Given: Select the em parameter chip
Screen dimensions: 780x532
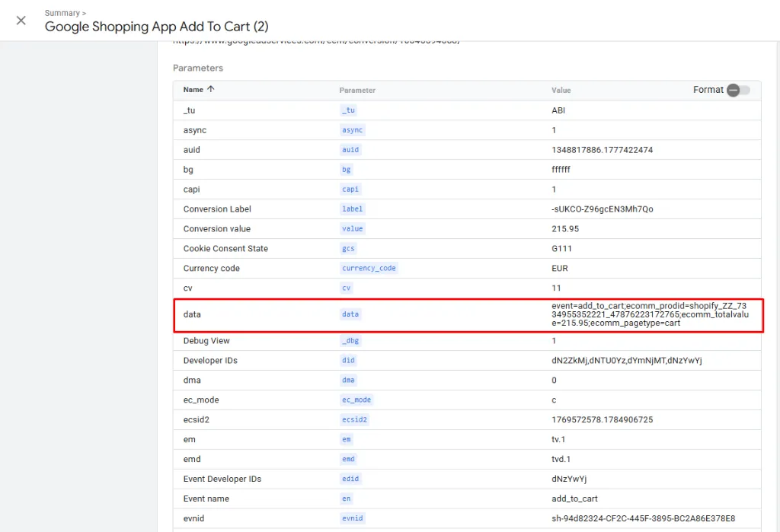Looking at the screenshot, I should click(347, 439).
